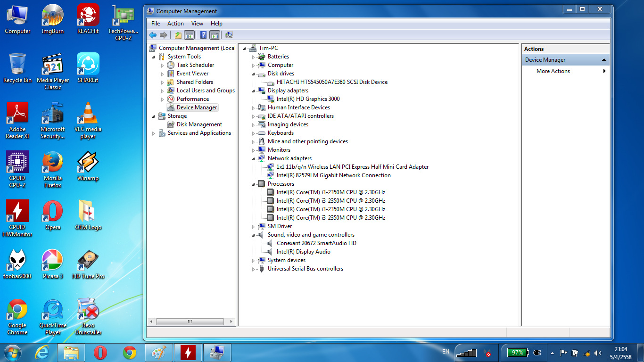Select Performance in the console tree
Image resolution: width=644 pixels, height=362 pixels.
[192, 99]
